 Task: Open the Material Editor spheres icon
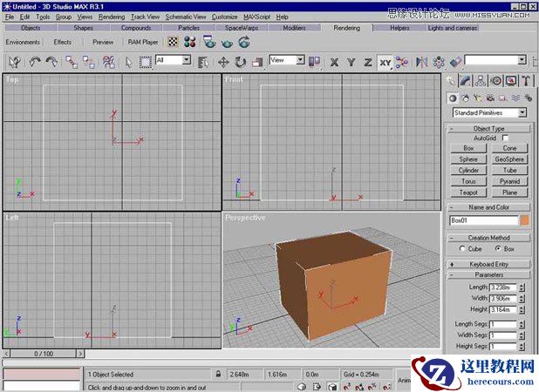pyautogui.click(x=190, y=42)
